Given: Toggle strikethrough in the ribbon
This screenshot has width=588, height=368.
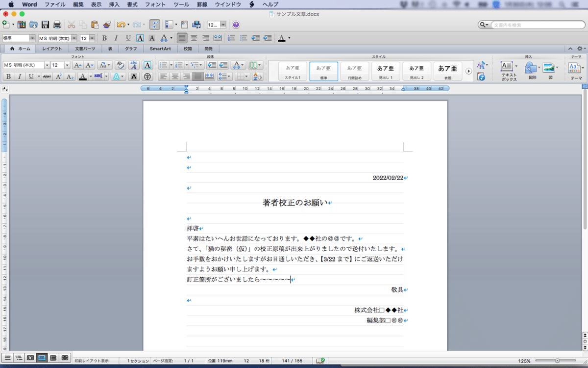Looking at the screenshot, I should tap(47, 77).
